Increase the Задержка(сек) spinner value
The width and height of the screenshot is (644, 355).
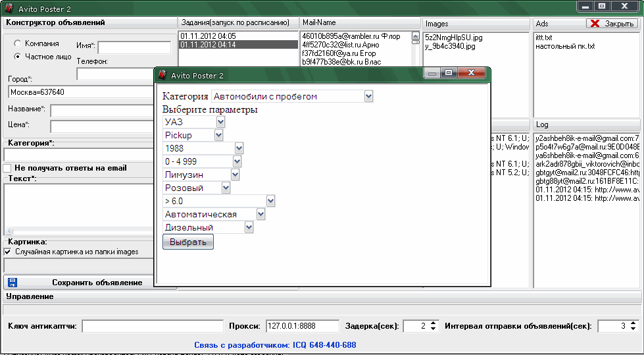click(x=433, y=323)
